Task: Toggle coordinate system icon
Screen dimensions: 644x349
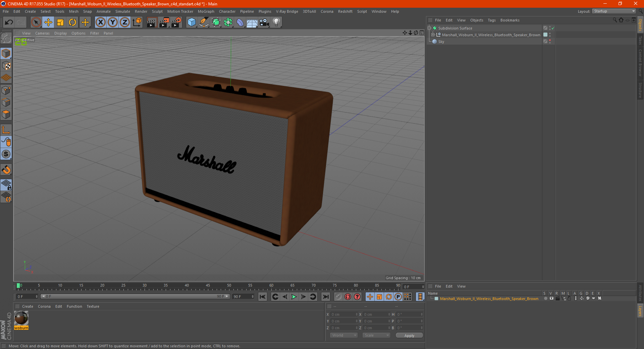Action: (x=137, y=22)
